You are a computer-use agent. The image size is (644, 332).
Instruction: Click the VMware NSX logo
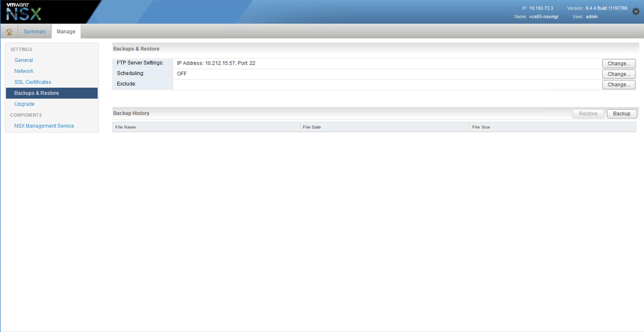24,12
